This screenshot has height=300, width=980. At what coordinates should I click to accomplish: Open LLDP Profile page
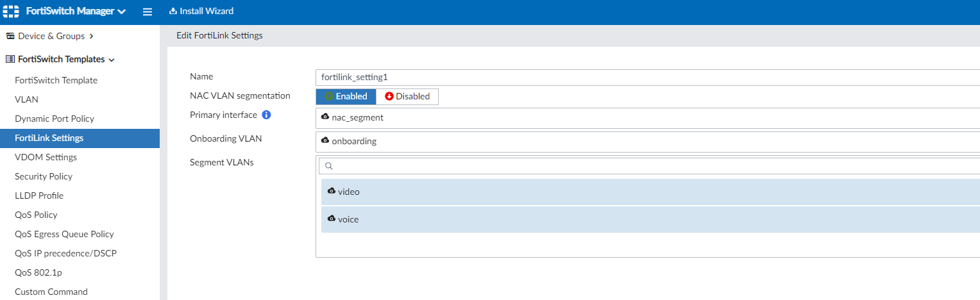[x=39, y=196]
